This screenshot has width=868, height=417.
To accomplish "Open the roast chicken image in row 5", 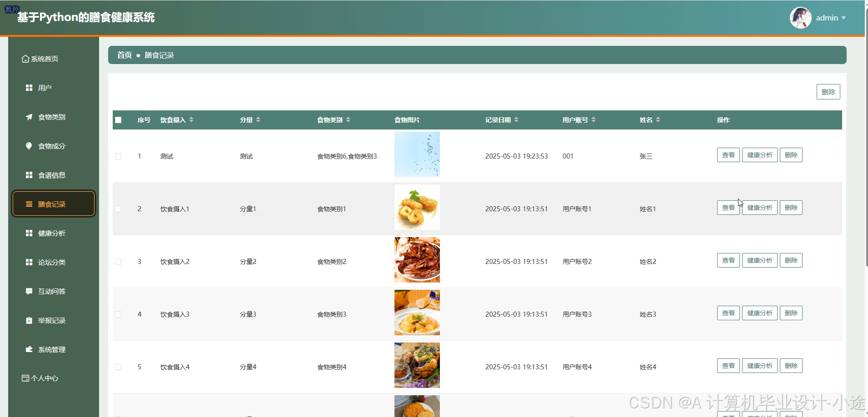I will (417, 365).
